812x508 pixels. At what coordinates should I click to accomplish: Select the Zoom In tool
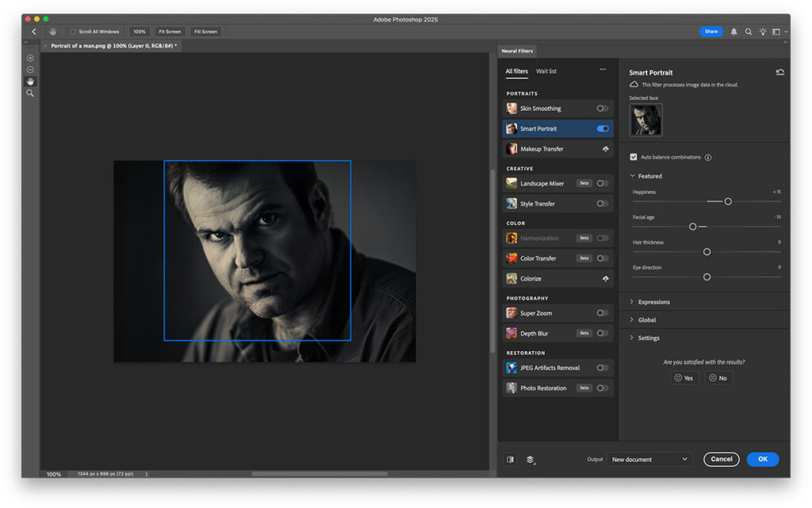pos(30,58)
